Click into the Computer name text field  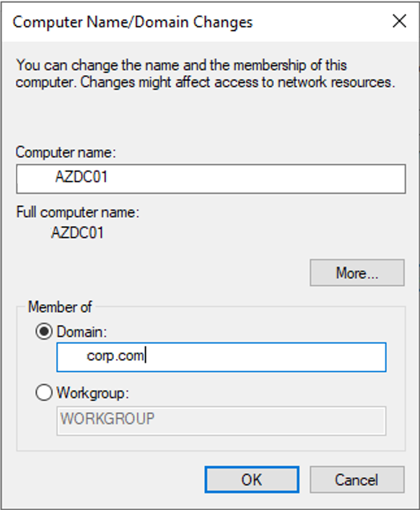coord(211,179)
